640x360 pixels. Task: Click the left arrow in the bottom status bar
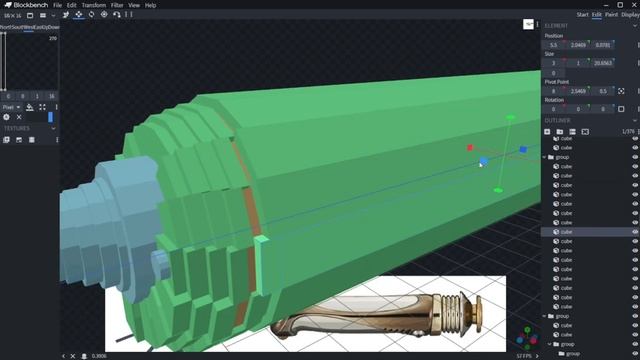(x=63, y=356)
